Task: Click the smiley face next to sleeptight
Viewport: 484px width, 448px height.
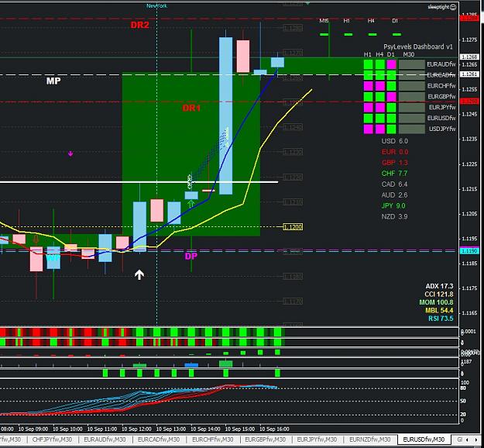Action: [x=453, y=7]
